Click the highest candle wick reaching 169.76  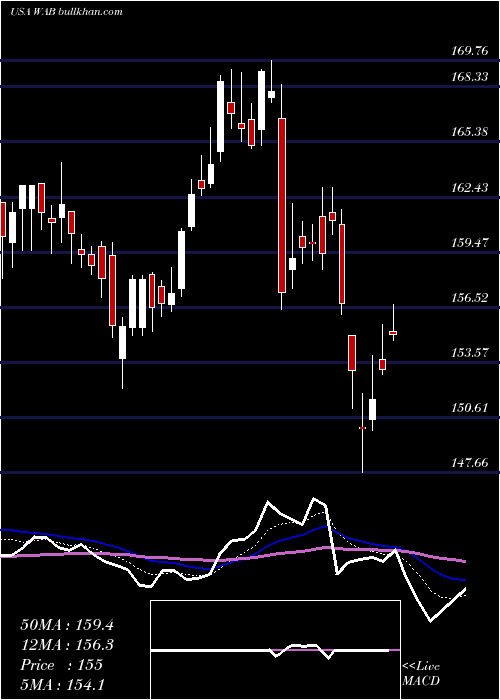[x=271, y=94]
